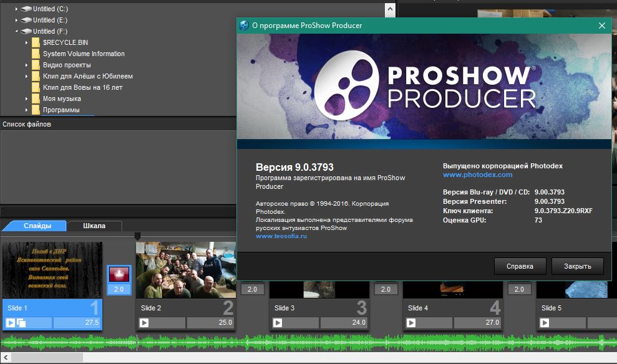Click the $RECYCLE.BIN folder icon
This screenshot has height=364, width=617.
(x=36, y=42)
